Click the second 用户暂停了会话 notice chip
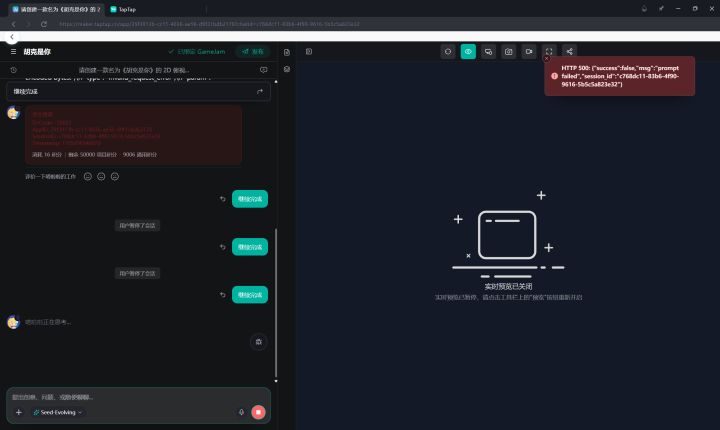The image size is (720, 430). (137, 273)
